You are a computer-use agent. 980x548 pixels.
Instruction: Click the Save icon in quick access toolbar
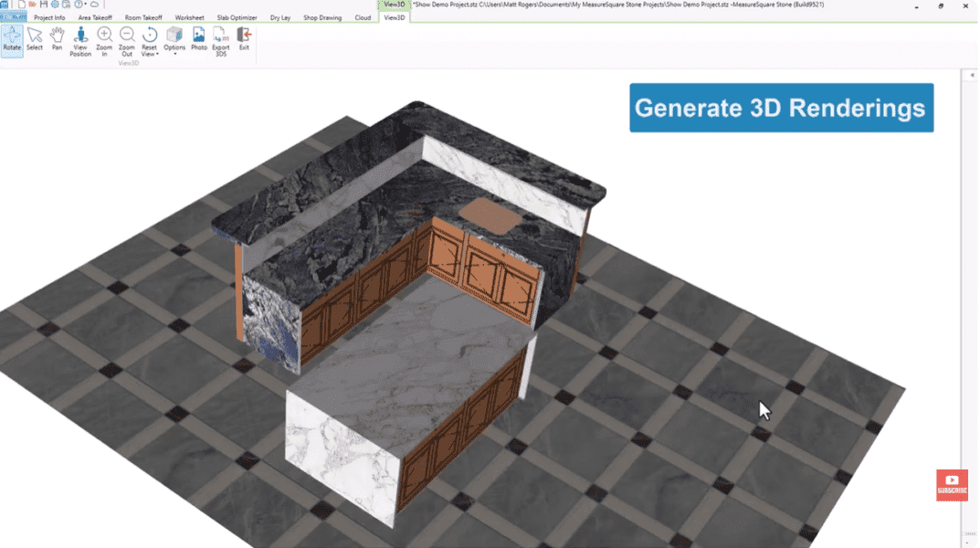click(43, 4)
